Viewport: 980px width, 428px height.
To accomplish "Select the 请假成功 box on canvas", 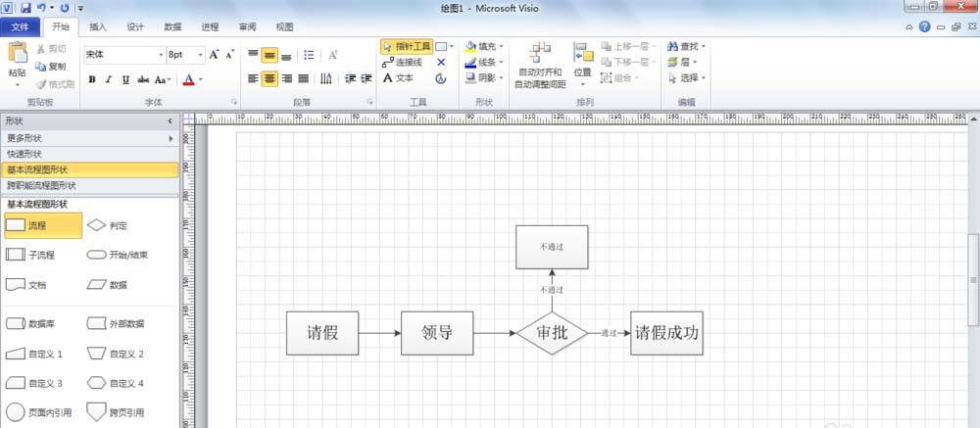I will [x=666, y=333].
